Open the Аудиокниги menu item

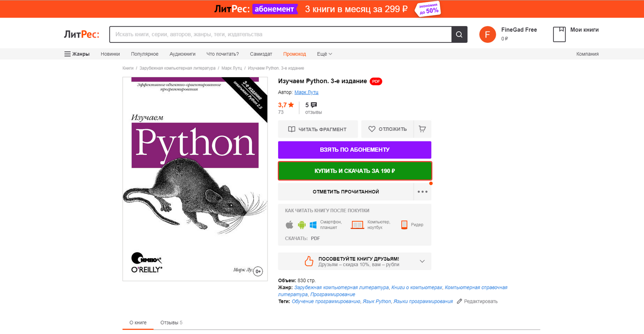click(x=182, y=54)
